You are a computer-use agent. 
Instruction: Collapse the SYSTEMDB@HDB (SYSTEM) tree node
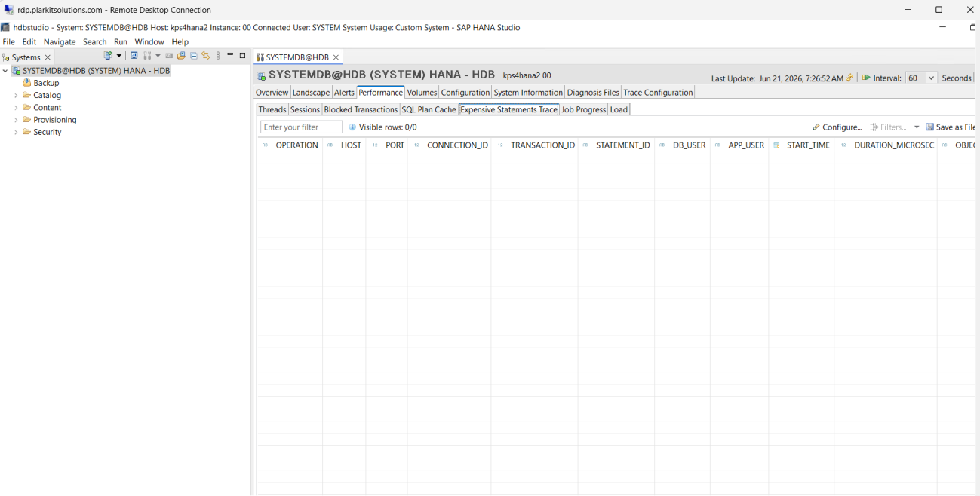click(6, 71)
